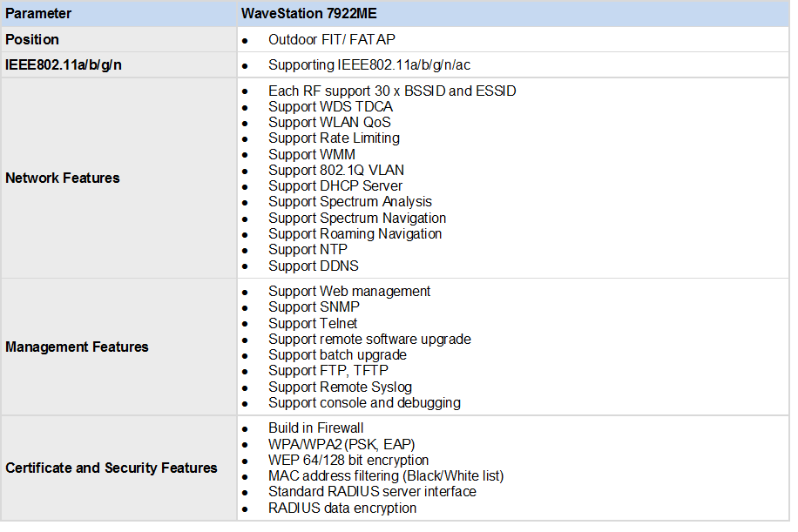Click "Support Telnet" line
The width and height of the screenshot is (798, 532).
click(x=313, y=324)
